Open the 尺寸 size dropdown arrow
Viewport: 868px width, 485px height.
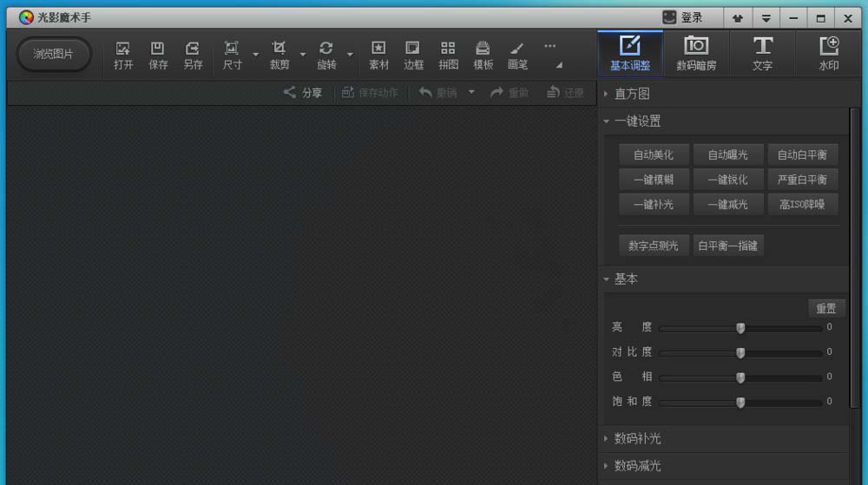(255, 55)
